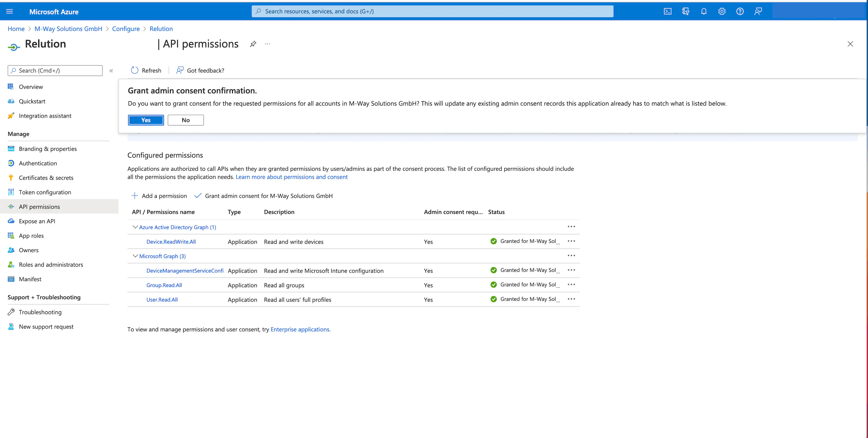Open directories and subscriptions filter icon
The height and width of the screenshot is (438, 868).
click(x=685, y=11)
